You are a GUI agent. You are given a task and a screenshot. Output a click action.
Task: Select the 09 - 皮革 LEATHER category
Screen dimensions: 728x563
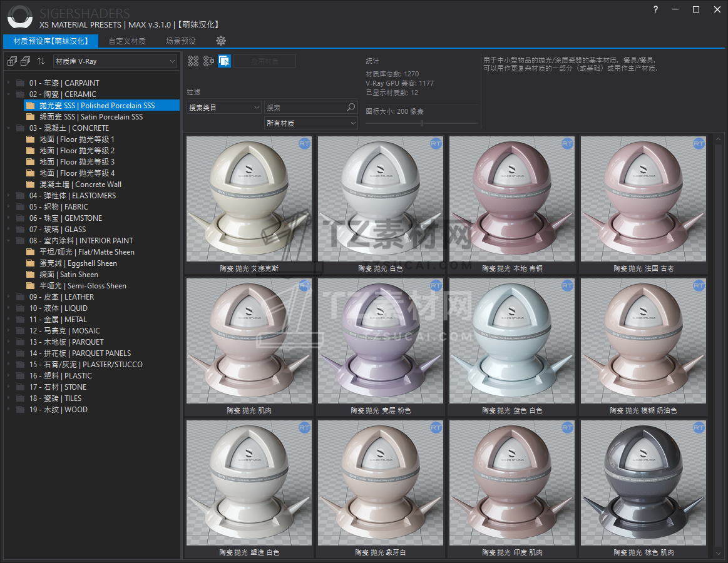point(61,297)
